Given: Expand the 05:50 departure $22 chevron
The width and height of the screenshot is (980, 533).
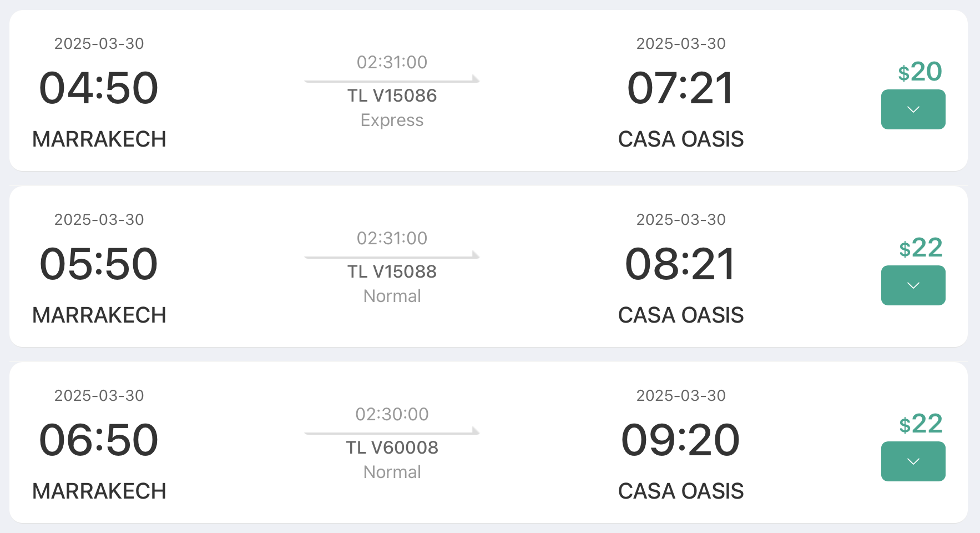Looking at the screenshot, I should 913,285.
